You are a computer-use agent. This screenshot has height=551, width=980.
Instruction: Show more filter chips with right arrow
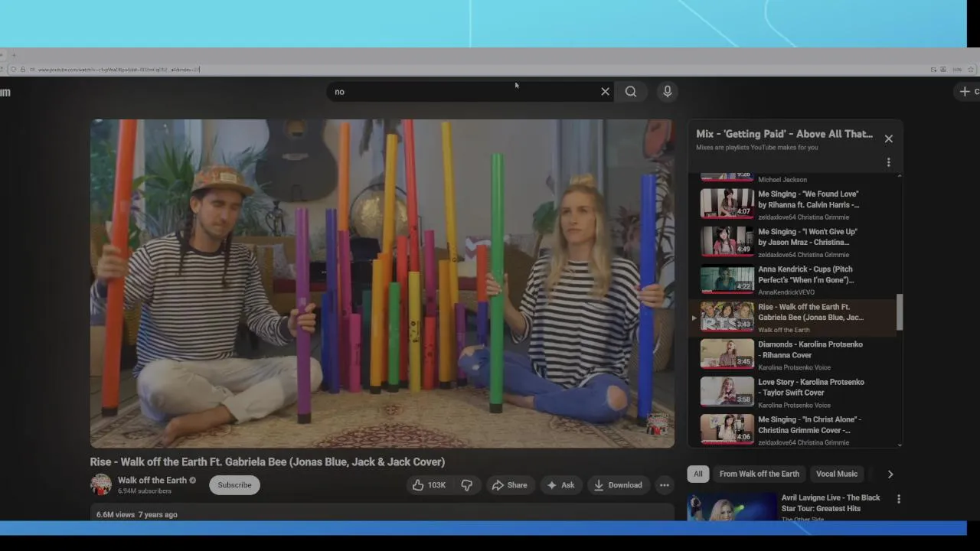[x=890, y=474]
